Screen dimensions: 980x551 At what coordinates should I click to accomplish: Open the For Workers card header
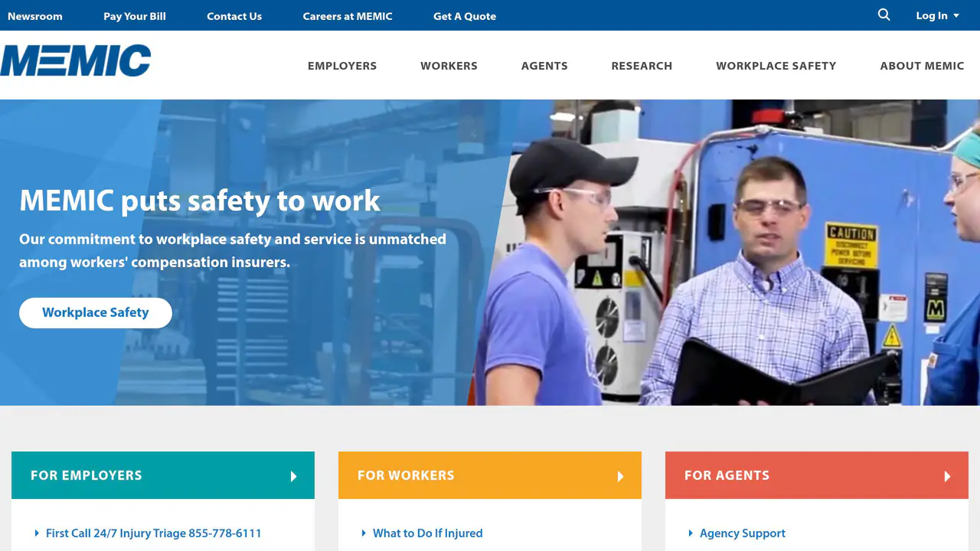pyautogui.click(x=490, y=475)
